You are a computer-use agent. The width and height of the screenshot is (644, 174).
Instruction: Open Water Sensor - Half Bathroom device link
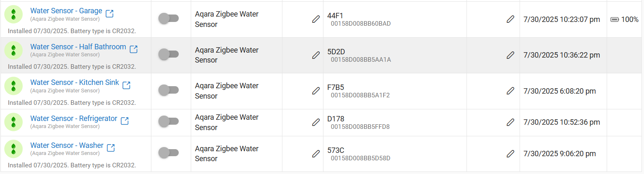click(x=78, y=47)
